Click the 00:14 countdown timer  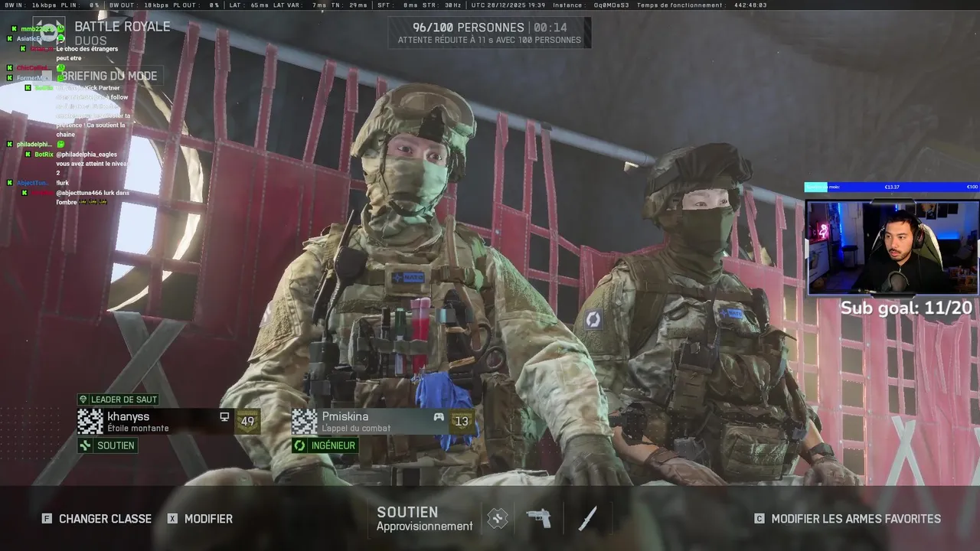550,27
